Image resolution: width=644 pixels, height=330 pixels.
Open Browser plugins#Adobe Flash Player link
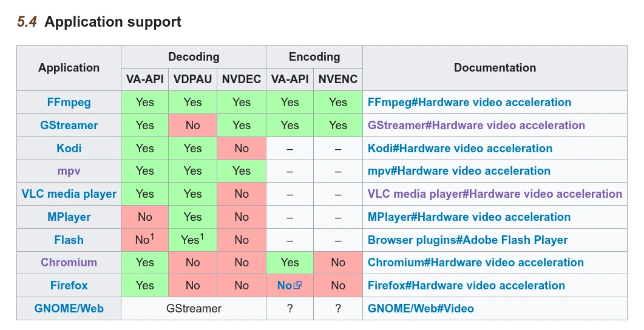point(467,240)
